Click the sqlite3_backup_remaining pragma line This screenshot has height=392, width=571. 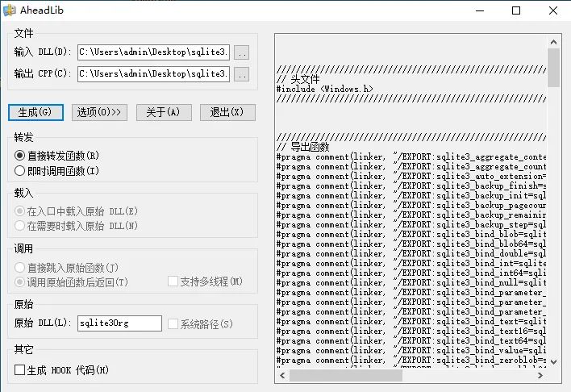[x=411, y=215]
